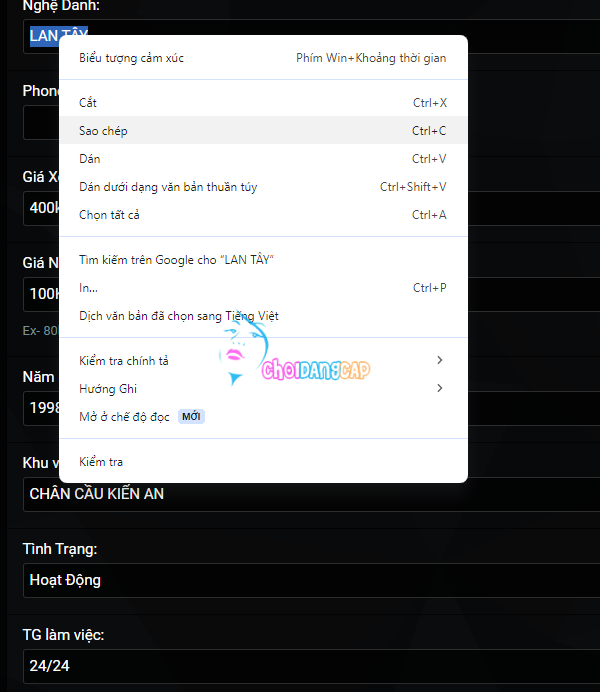Open Biểu tượng cảm xúc emoji picker
The height and width of the screenshot is (692, 600).
tap(263, 58)
